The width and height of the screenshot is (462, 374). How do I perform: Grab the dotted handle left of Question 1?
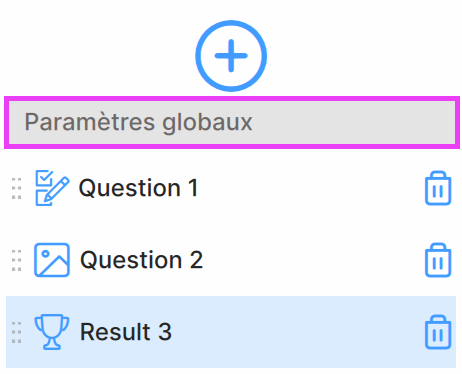click(17, 188)
